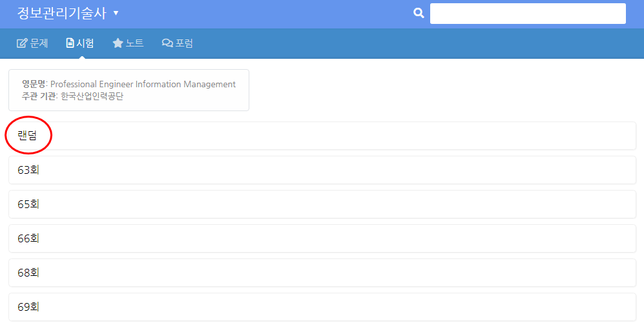Click the search magnifier icon
The image size is (644, 325).
419,13
